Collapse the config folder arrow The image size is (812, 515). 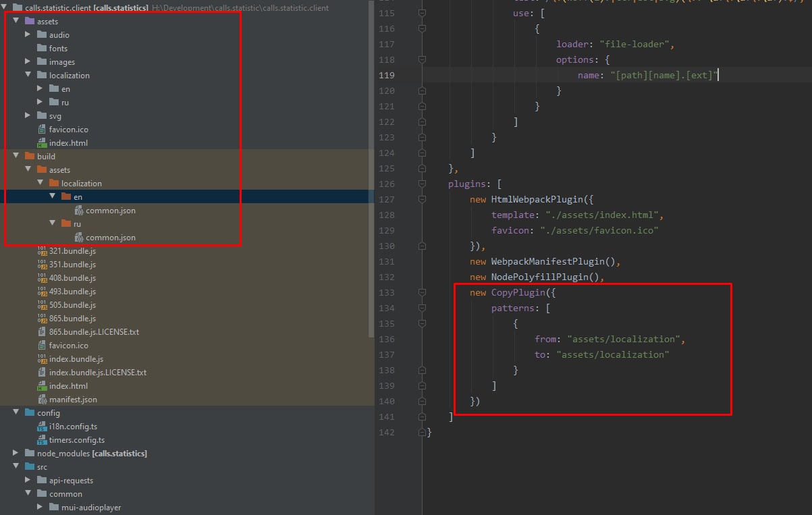(x=16, y=412)
